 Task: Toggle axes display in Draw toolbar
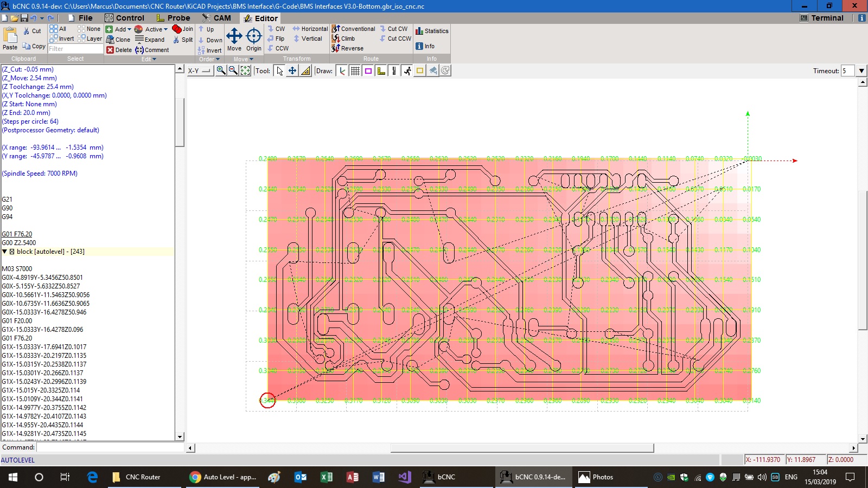(342, 70)
